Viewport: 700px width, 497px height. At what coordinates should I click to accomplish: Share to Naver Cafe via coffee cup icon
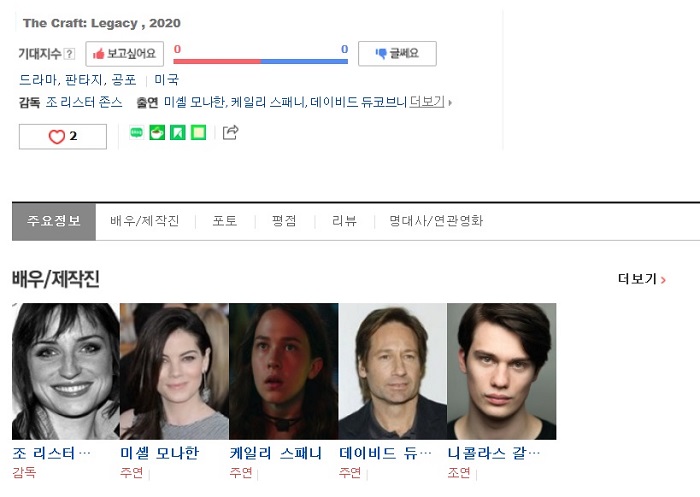coord(157,132)
